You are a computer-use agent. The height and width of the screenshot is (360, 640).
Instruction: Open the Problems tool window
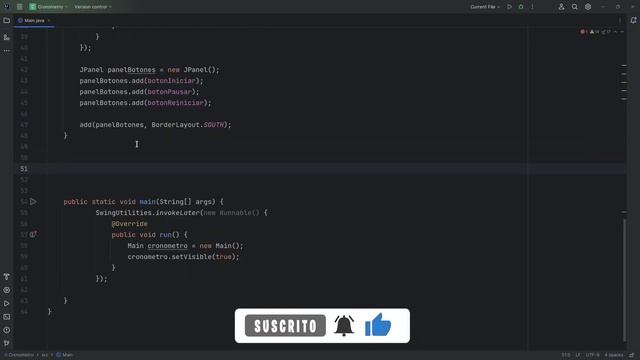click(7, 330)
